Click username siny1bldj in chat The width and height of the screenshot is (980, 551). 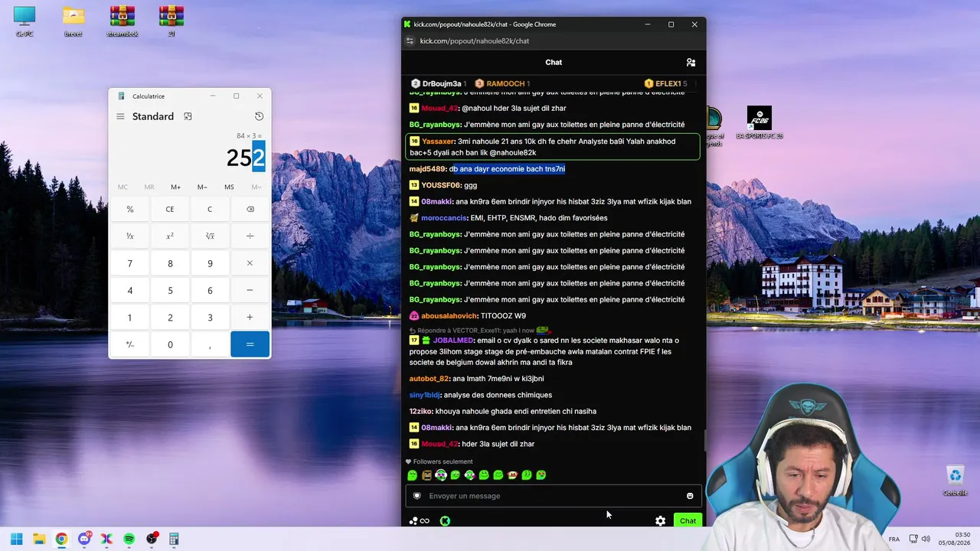pos(425,395)
